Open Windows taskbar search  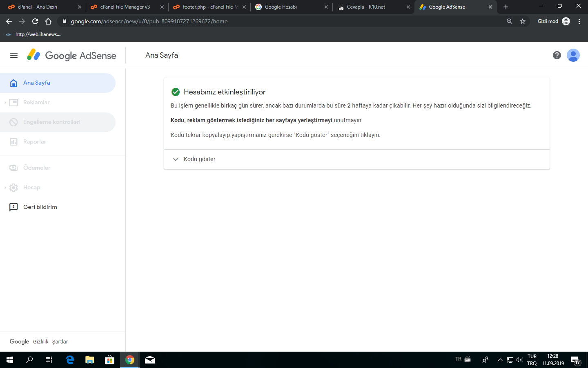[29, 360]
